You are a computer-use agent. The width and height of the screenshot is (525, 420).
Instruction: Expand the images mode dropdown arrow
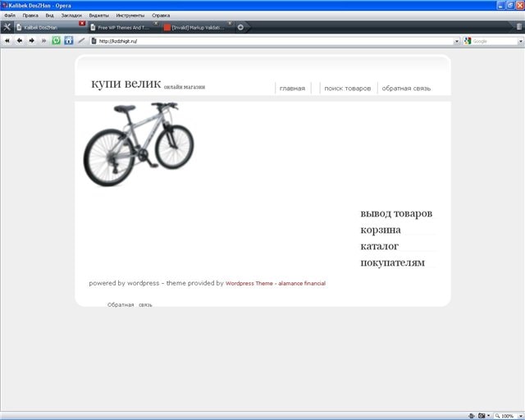[x=489, y=416]
